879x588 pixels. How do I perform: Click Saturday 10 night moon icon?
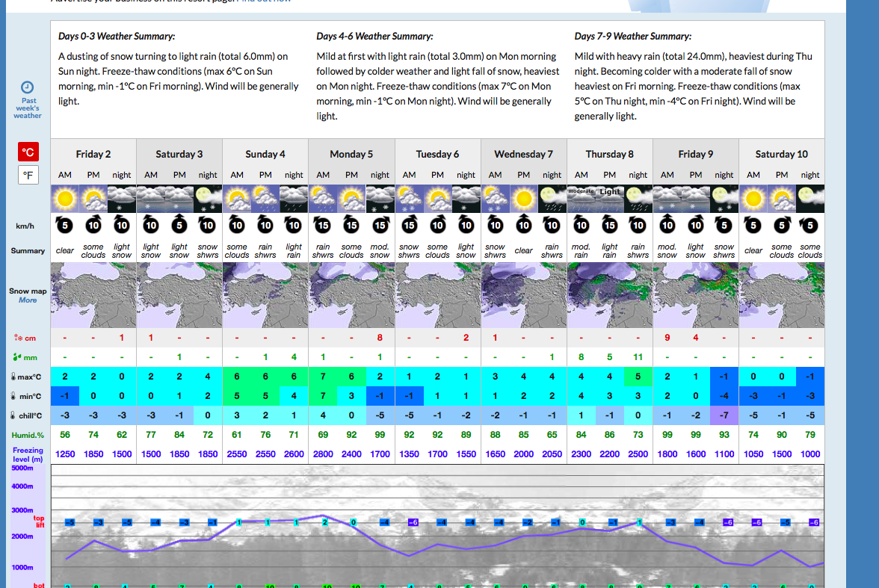tap(810, 199)
